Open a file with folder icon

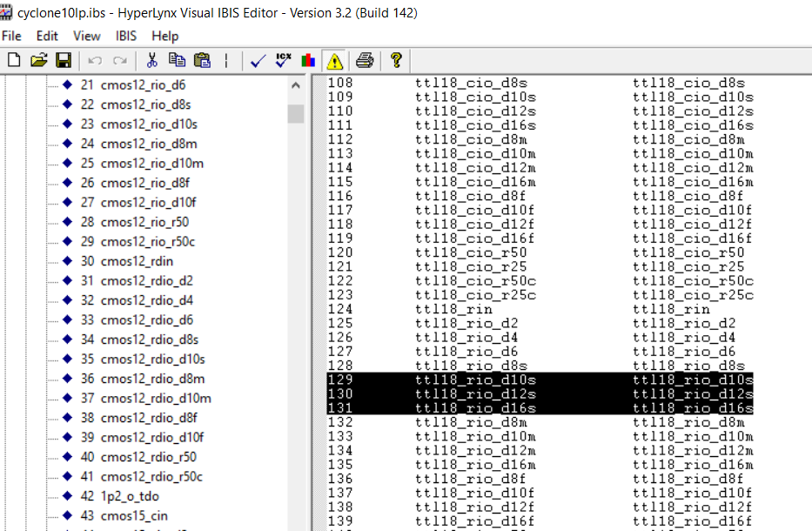tap(39, 61)
